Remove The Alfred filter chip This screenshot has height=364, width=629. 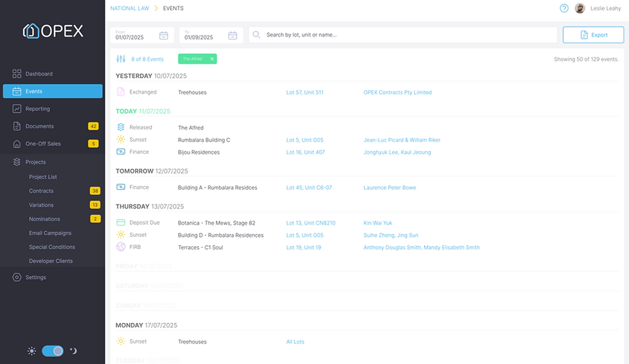coord(212,59)
